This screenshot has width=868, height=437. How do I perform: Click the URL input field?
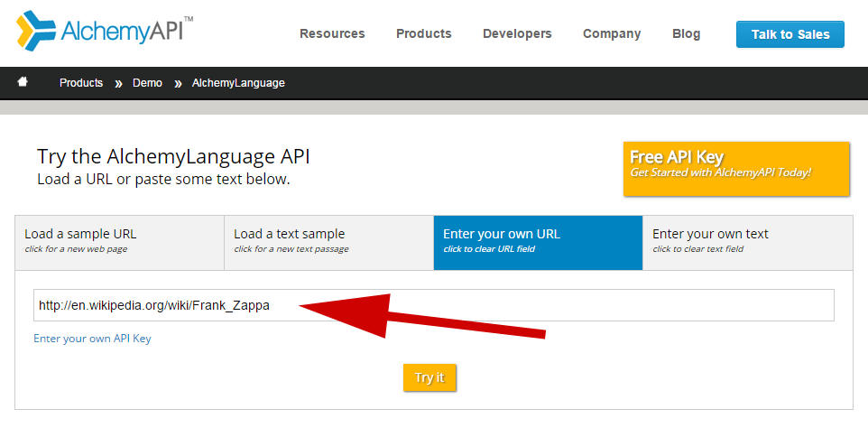click(433, 305)
